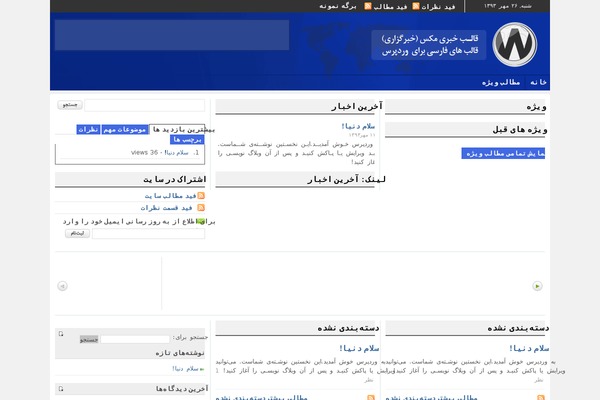The image size is (600, 400).
Task: Click the آخرین دیدگاه‌ها widget title
Action: [x=182, y=389]
